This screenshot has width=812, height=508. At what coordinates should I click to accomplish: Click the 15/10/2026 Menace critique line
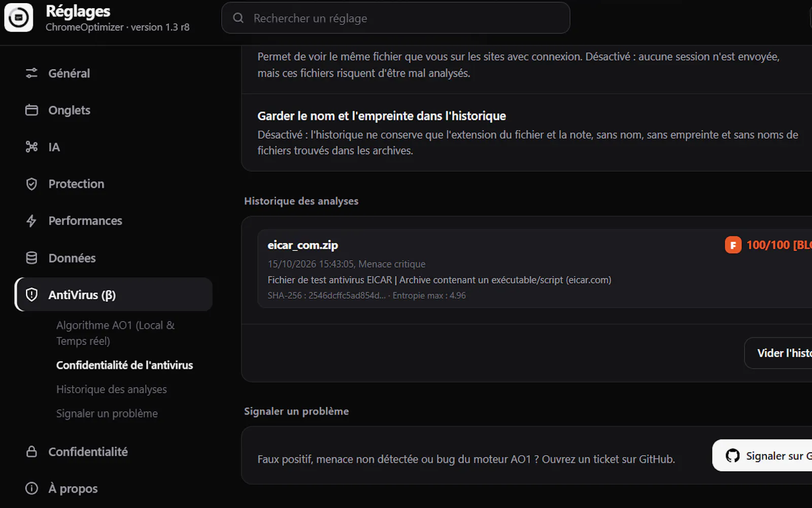click(347, 264)
